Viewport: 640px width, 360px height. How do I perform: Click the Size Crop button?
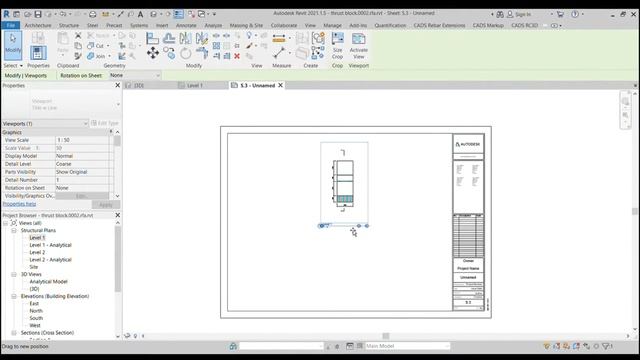tap(338, 46)
